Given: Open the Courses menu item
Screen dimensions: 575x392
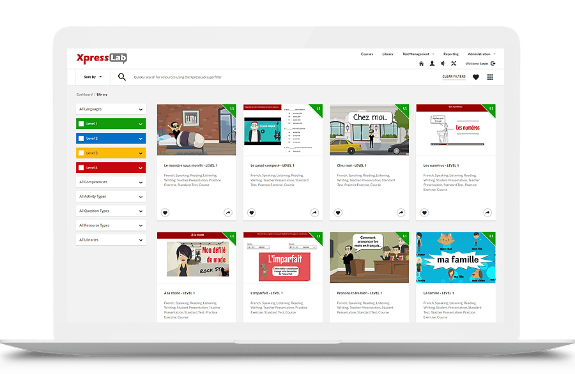Looking at the screenshot, I should click(x=367, y=54).
